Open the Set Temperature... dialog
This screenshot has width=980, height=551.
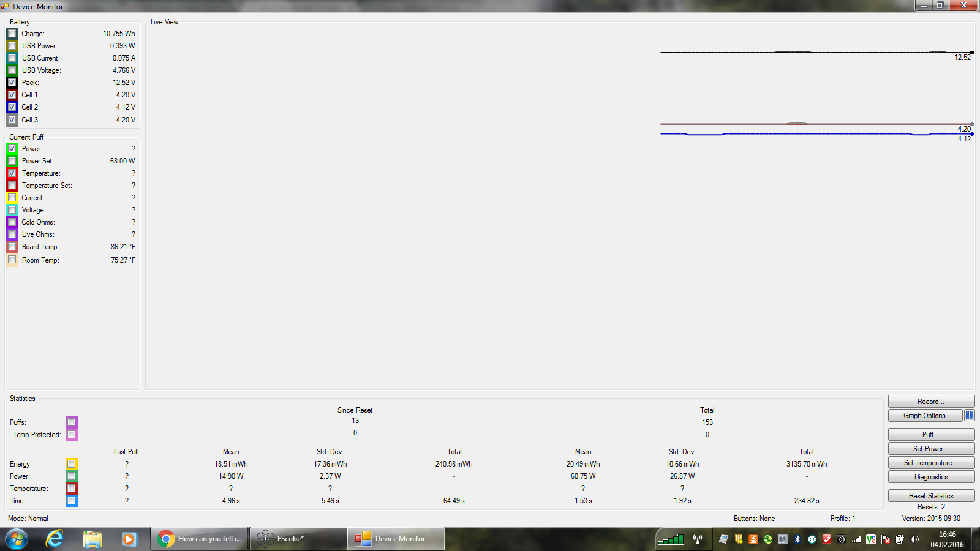tap(930, 463)
